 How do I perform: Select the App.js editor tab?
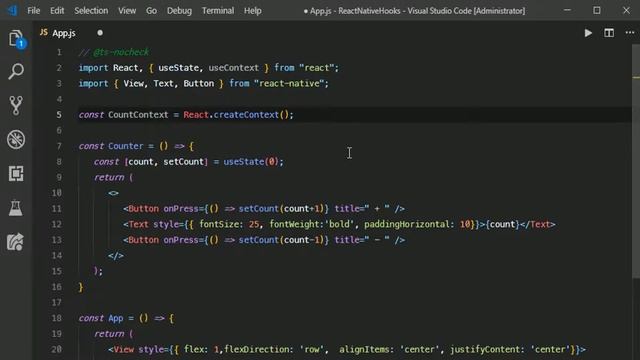pyautogui.click(x=63, y=33)
